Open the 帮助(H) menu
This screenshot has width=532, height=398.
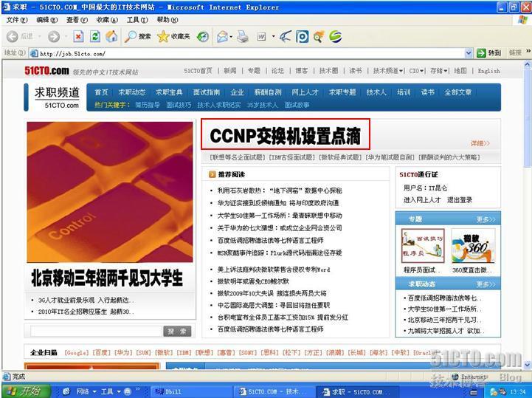(x=167, y=20)
